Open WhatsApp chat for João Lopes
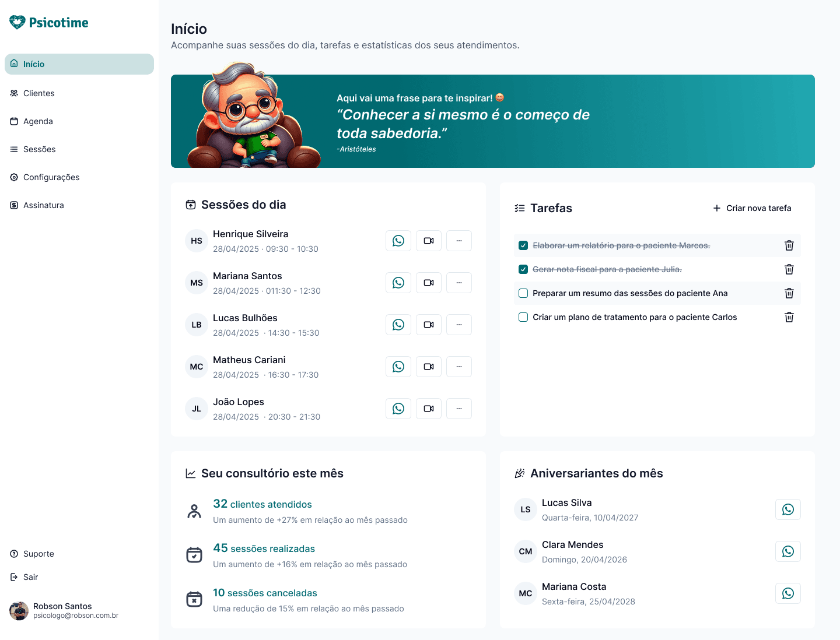The height and width of the screenshot is (640, 840). [x=398, y=409]
